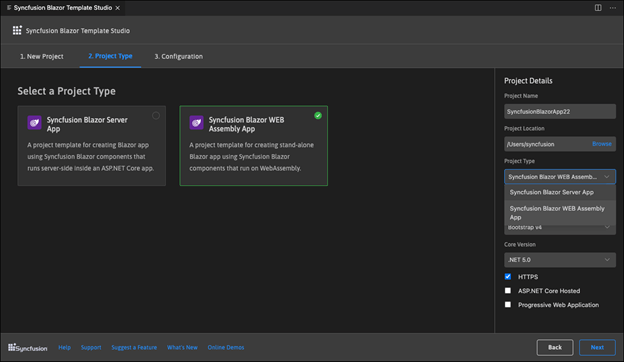
Task: Open the Online Demos link
Action: 226,347
